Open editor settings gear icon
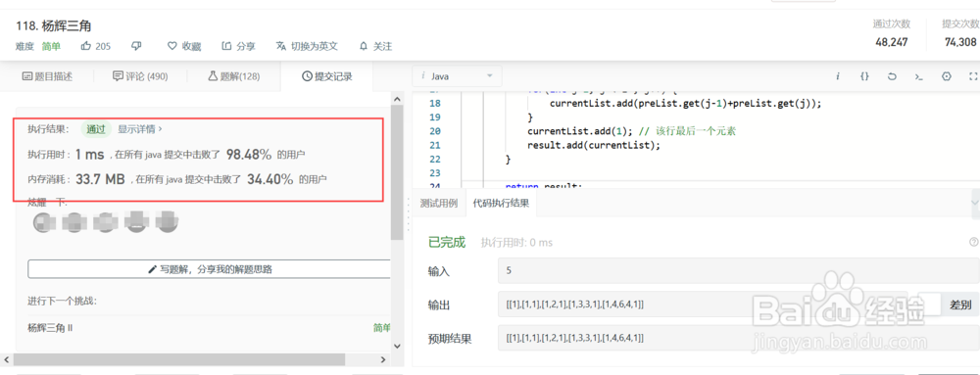 (x=947, y=76)
